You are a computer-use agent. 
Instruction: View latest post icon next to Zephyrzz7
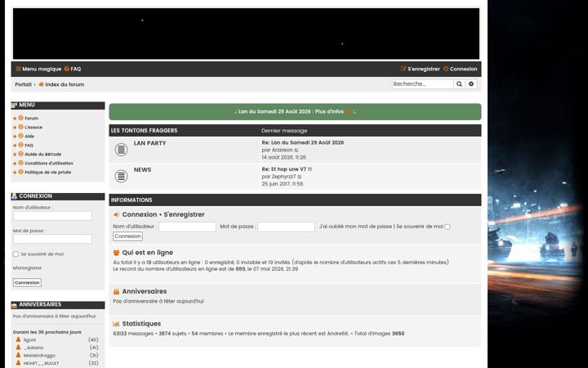[300, 177]
